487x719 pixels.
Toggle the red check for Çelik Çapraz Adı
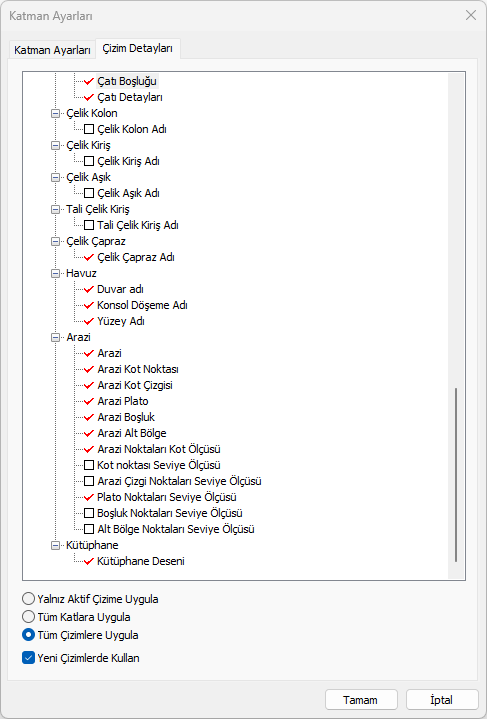pos(89,258)
